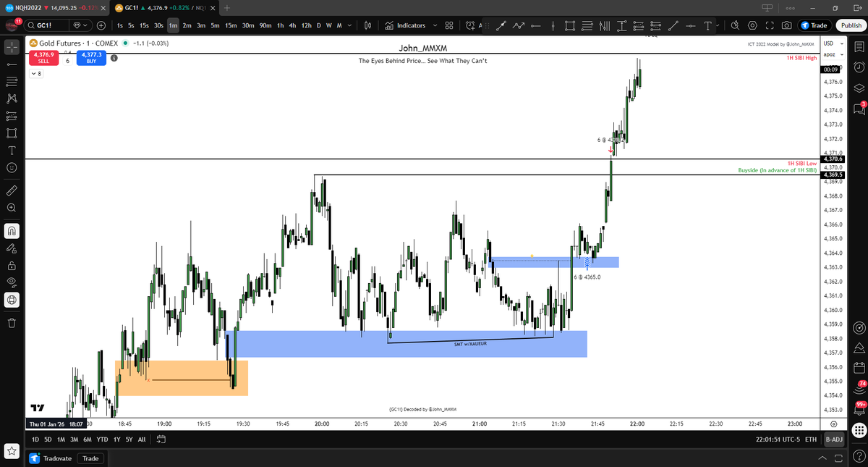
Task: Switch to the NQH2022 tab
Action: point(56,8)
